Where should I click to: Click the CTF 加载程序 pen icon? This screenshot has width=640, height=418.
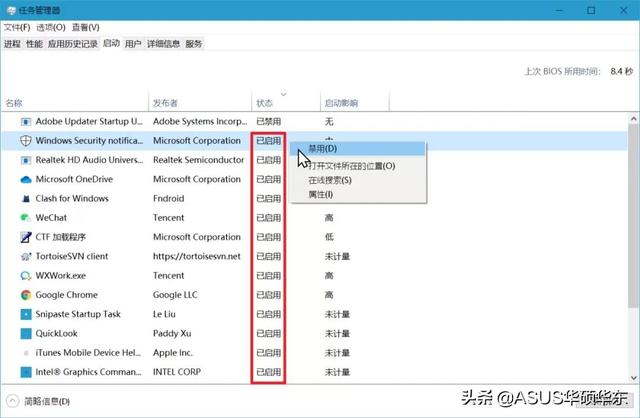(x=26, y=237)
